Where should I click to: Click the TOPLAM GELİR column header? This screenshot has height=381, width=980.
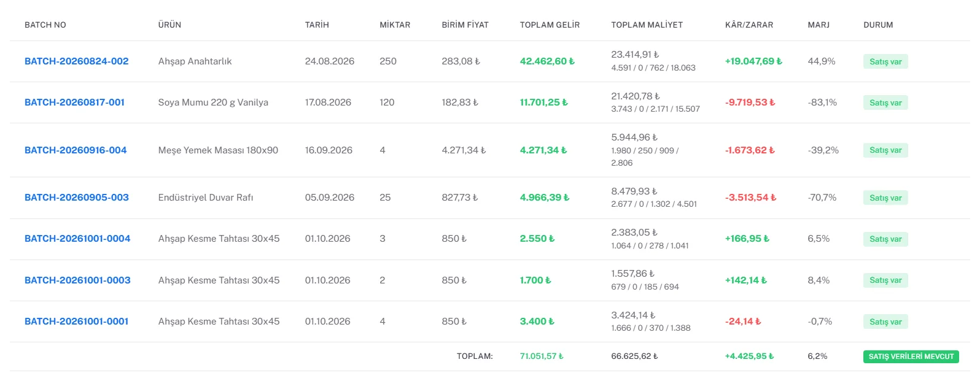point(550,25)
